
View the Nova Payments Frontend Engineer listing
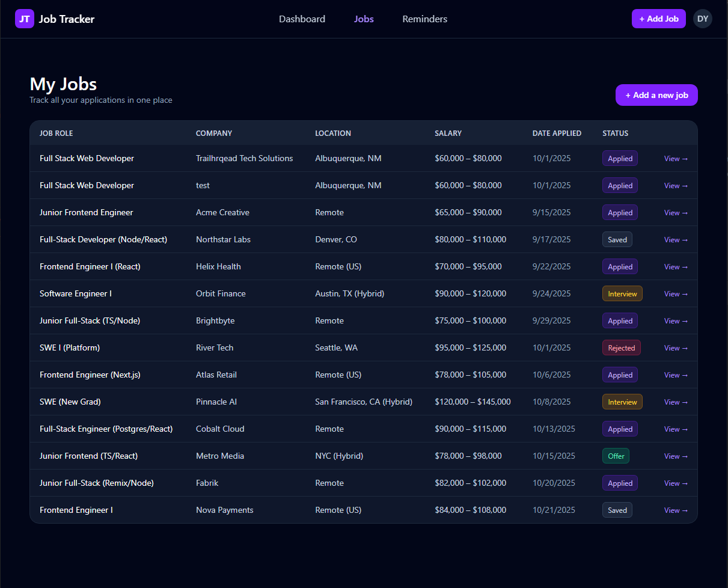tap(675, 510)
